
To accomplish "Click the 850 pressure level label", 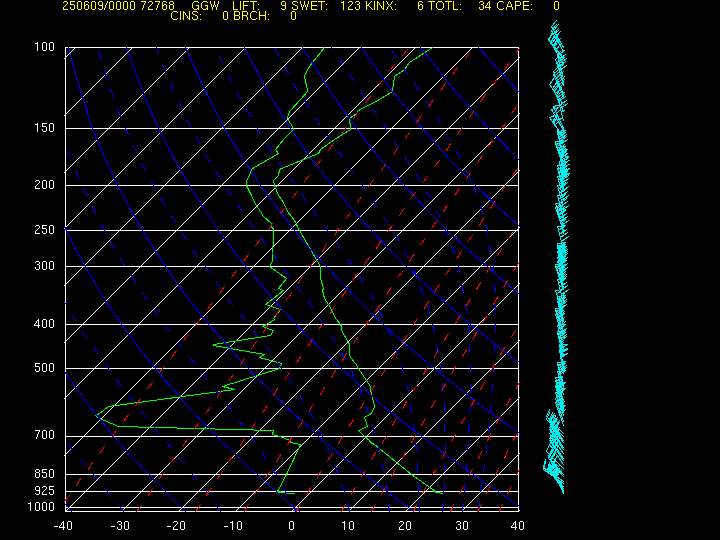I will 45,473.
